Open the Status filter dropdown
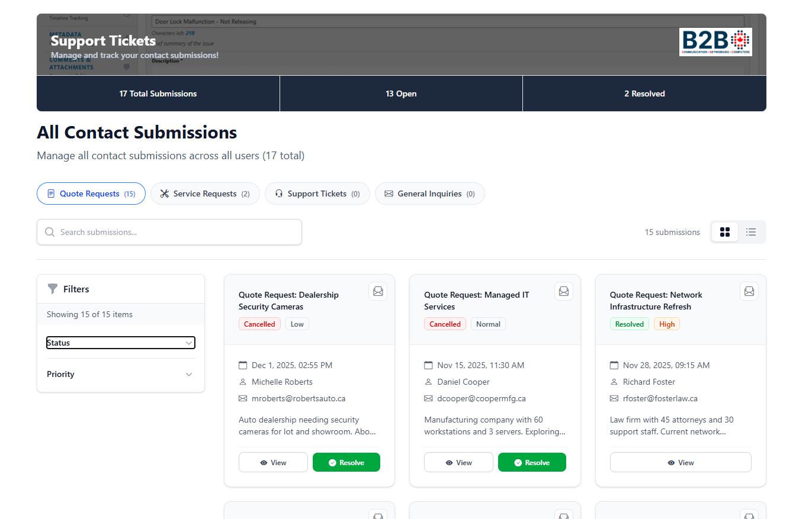Viewport: 812px width, 519px height. pos(120,343)
